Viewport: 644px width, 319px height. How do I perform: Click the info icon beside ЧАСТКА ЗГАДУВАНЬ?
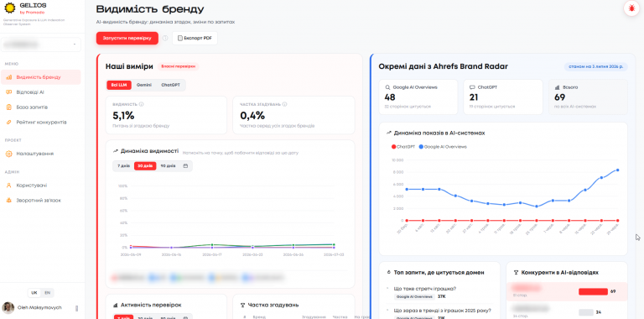click(284, 104)
